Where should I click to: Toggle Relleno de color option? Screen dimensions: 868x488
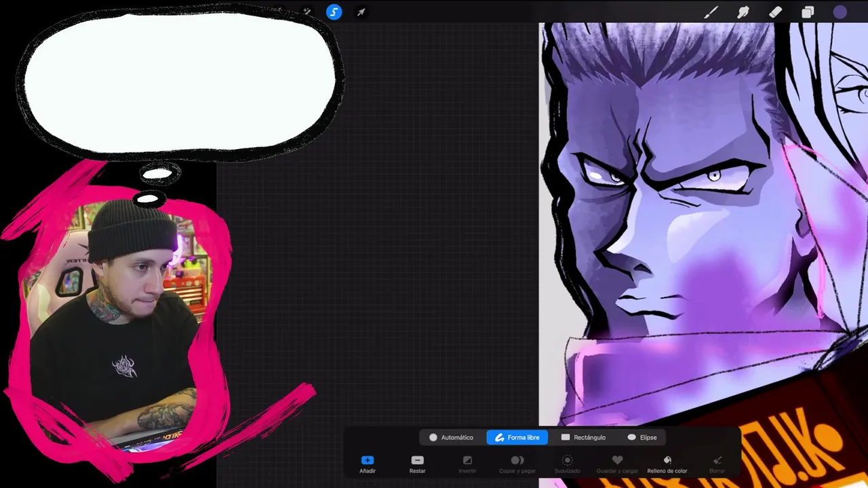tap(667, 464)
